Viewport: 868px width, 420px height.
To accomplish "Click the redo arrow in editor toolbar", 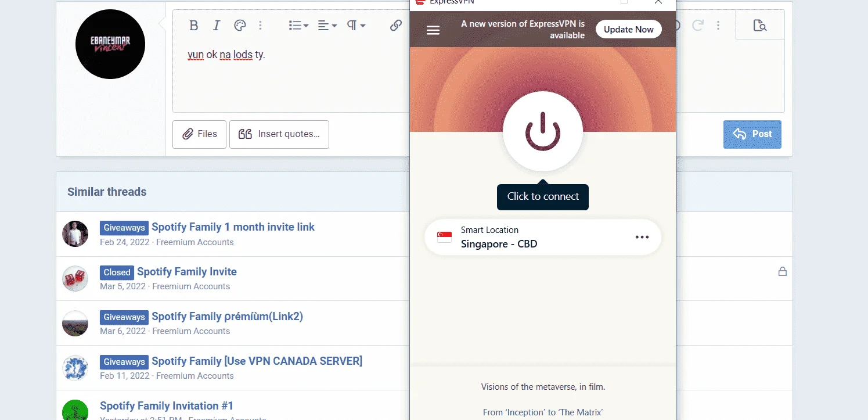I will point(697,26).
